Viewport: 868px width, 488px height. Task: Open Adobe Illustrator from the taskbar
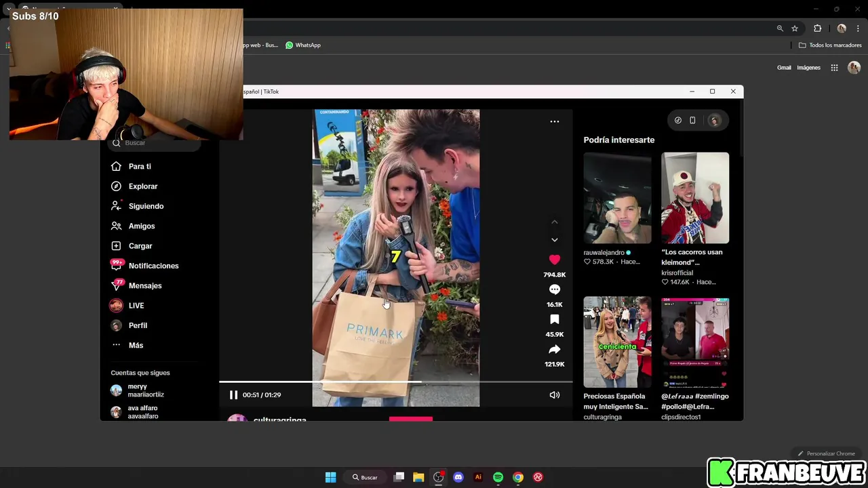coord(478,477)
